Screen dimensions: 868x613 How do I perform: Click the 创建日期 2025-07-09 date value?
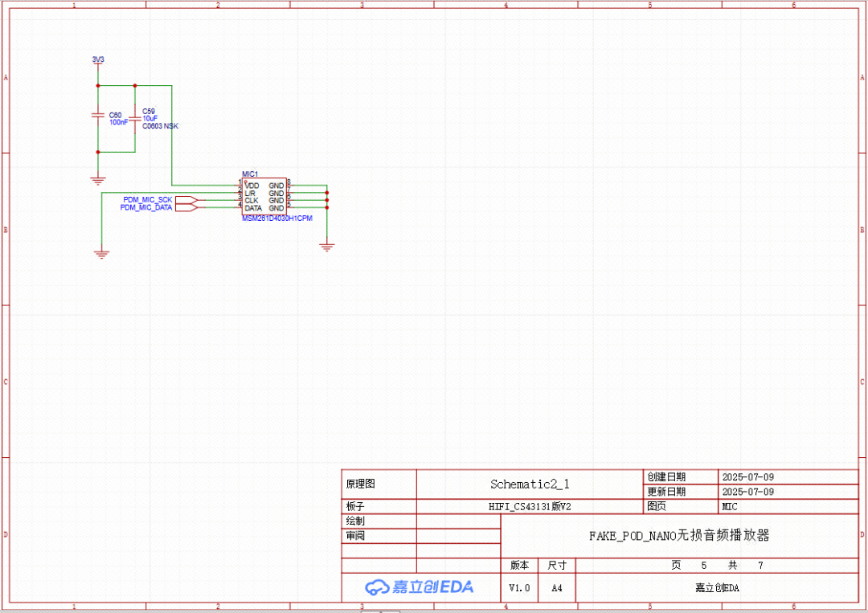[747, 477]
